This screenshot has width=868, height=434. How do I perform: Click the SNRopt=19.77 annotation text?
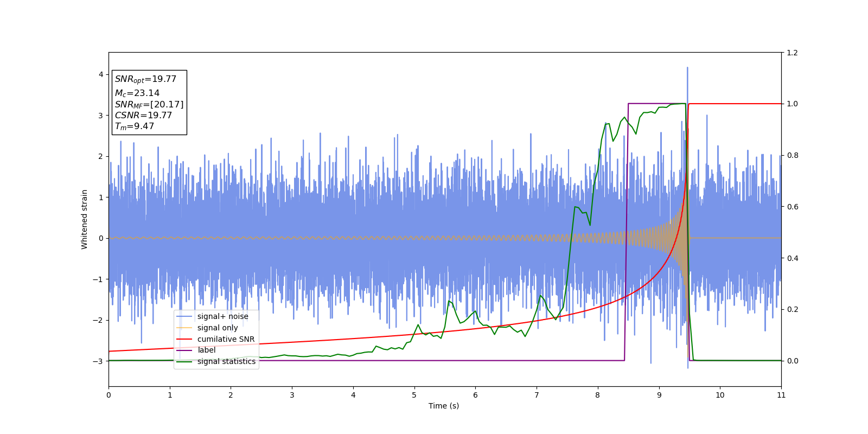145,79
